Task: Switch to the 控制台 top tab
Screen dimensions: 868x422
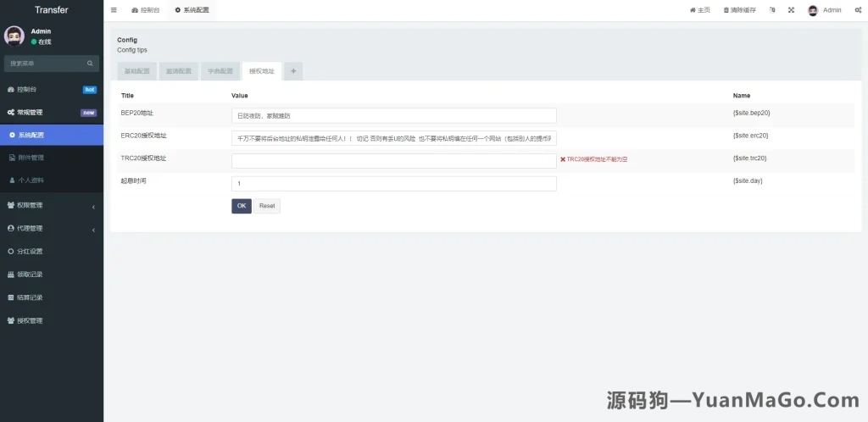Action: point(146,10)
